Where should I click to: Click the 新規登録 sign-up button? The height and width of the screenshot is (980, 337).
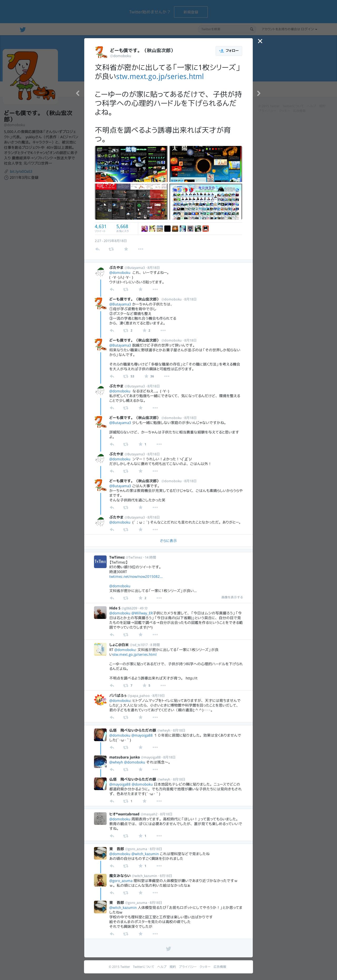coord(191,12)
